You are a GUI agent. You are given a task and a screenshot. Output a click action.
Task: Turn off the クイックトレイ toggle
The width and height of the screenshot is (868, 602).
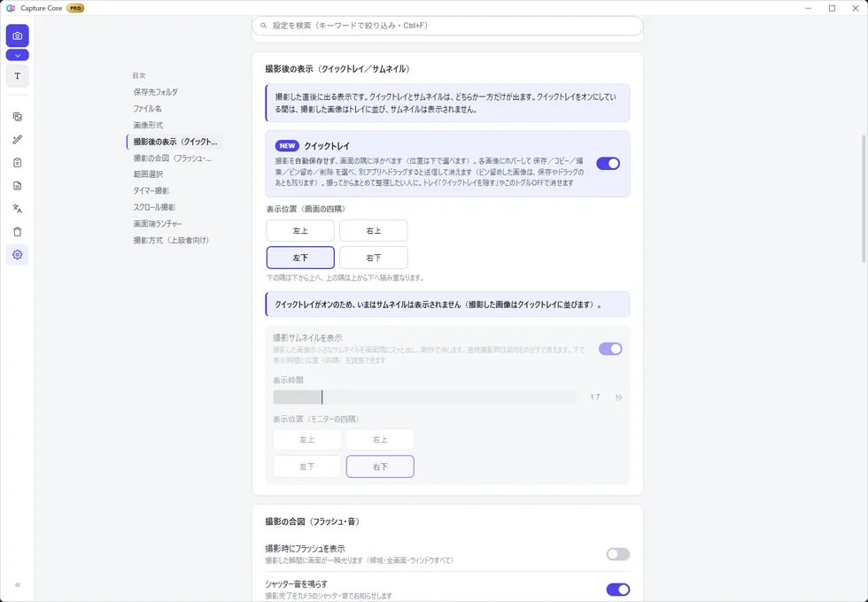(608, 163)
